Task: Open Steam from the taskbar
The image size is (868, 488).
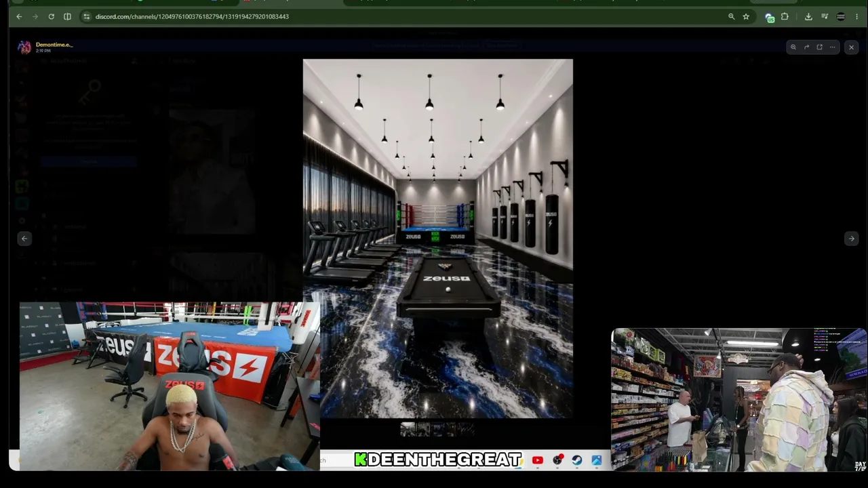Action: pos(577,460)
